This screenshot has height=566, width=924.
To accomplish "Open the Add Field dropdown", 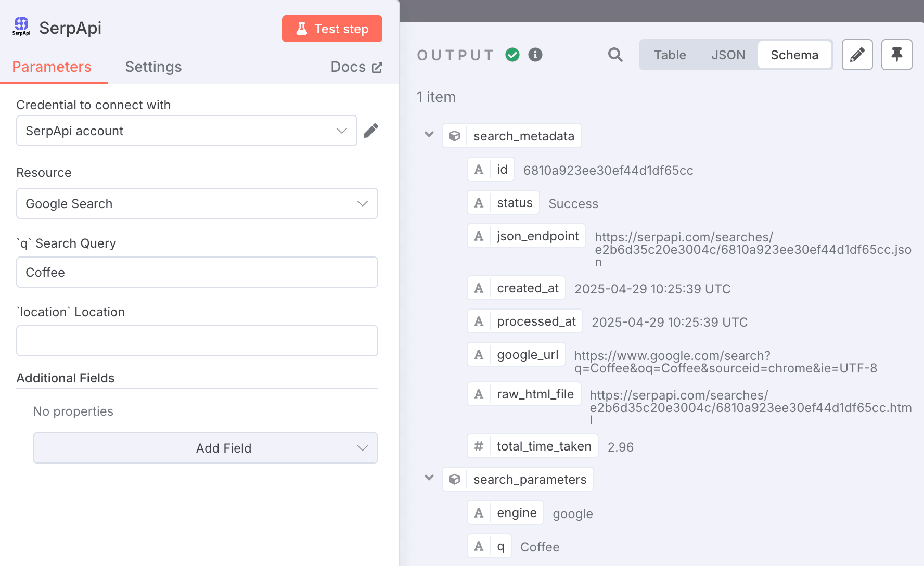I will pos(205,448).
